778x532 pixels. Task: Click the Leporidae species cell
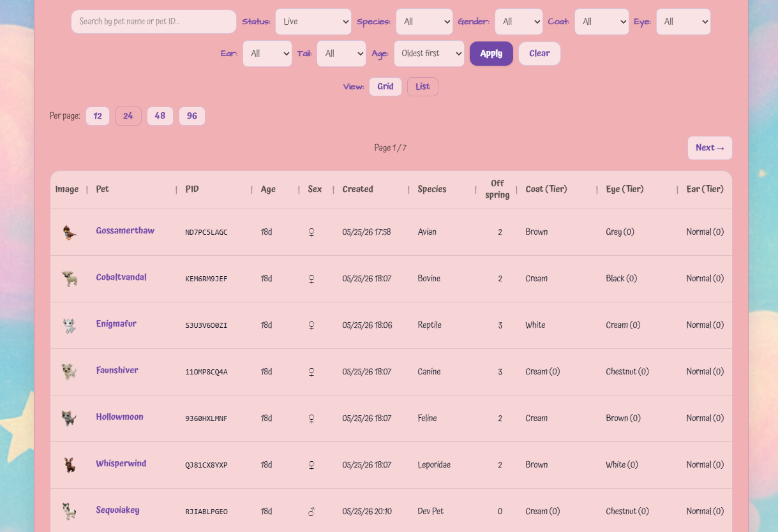(x=434, y=465)
